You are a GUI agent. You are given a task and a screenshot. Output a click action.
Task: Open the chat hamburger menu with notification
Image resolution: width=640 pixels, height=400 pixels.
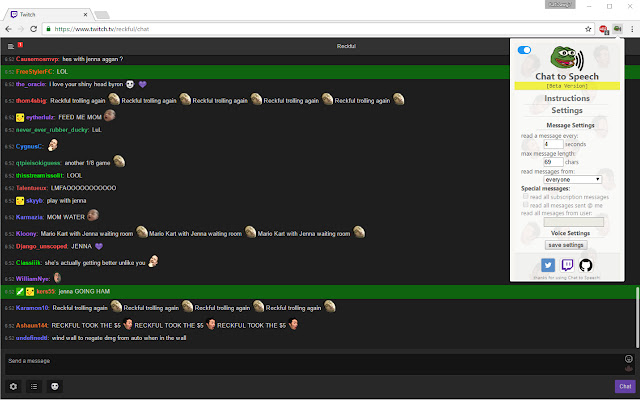pyautogui.click(x=11, y=46)
